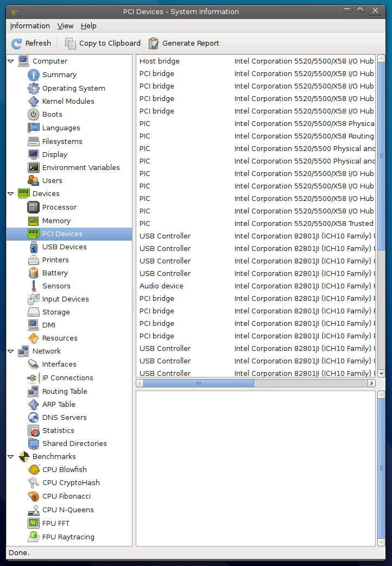Open the Information menu
The height and width of the screenshot is (566, 392).
click(30, 26)
